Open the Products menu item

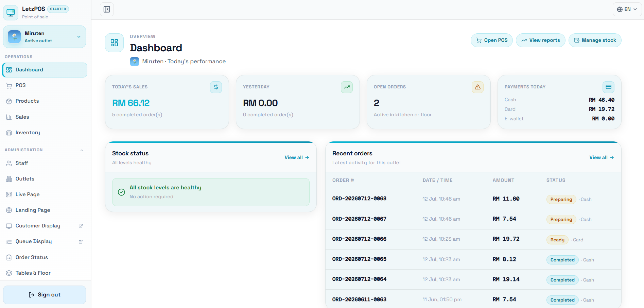point(45,101)
